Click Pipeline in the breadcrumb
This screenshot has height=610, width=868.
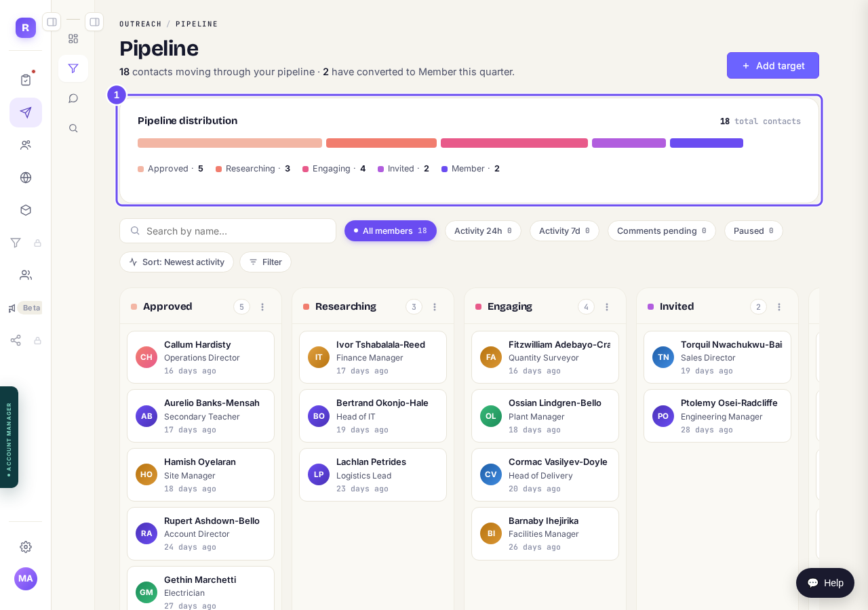[197, 24]
